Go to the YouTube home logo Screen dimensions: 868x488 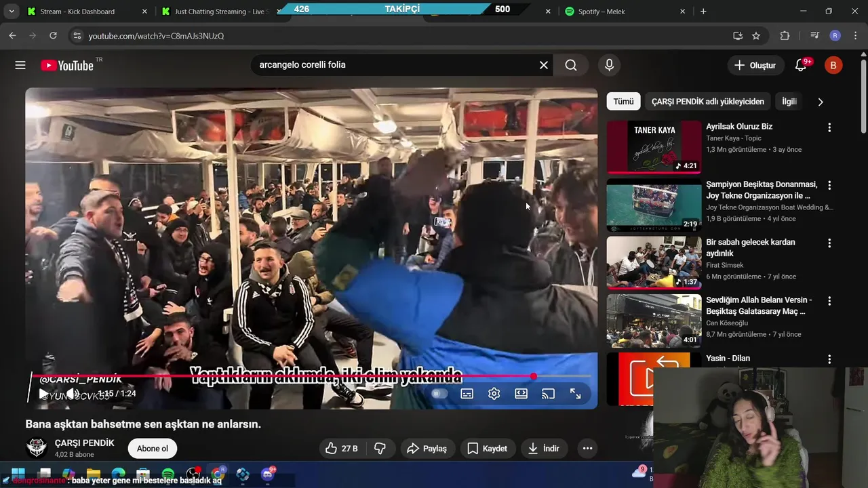pos(67,65)
